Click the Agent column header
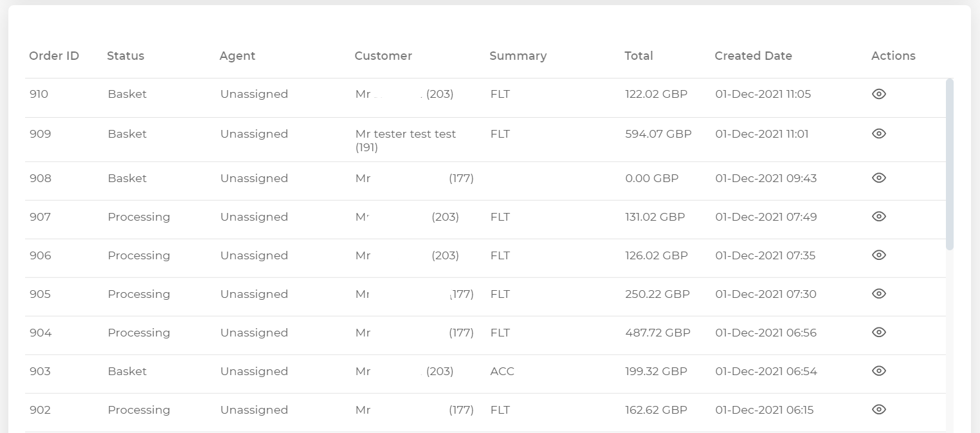The width and height of the screenshot is (980, 433). [237, 56]
